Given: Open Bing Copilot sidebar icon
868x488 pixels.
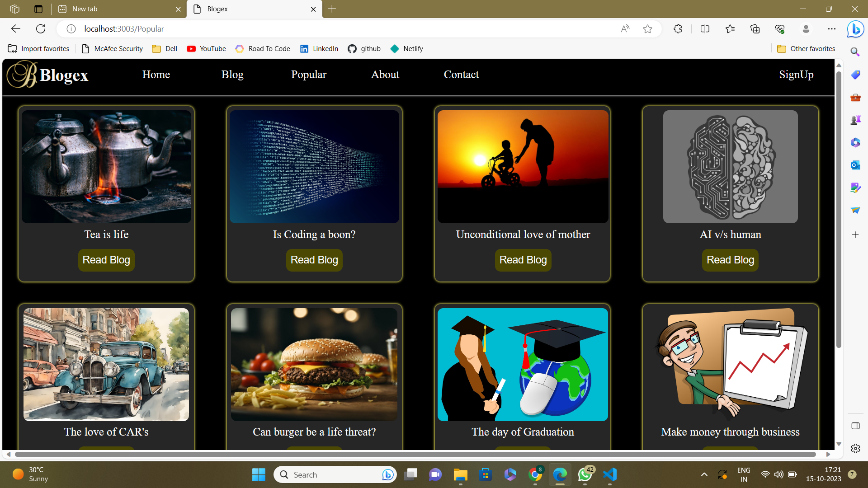Looking at the screenshot, I should 855,29.
